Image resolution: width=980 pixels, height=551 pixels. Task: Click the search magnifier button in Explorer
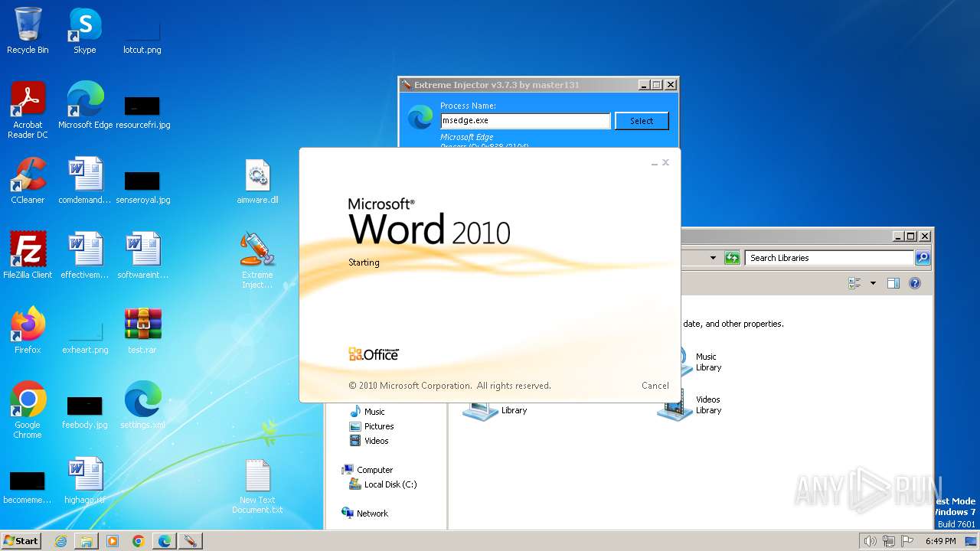click(923, 258)
